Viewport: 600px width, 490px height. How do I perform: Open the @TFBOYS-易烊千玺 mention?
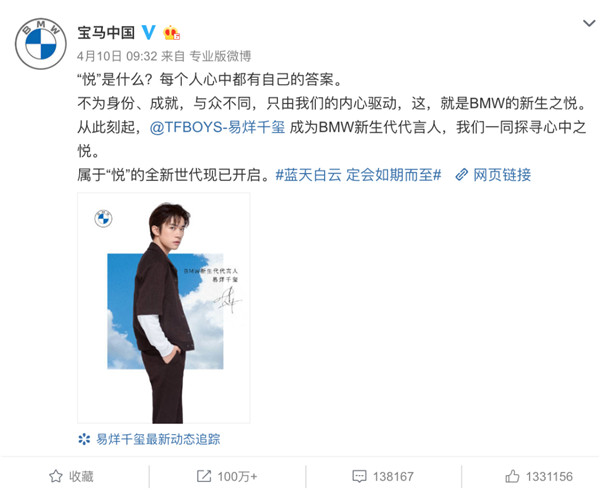click(217, 127)
